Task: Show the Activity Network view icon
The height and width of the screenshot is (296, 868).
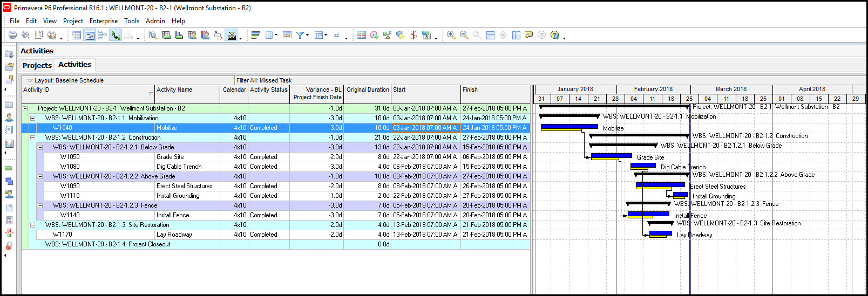Action: coord(103,35)
